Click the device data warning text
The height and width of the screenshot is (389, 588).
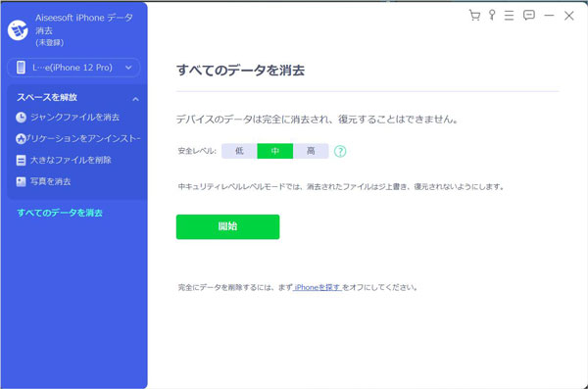pyautogui.click(x=318, y=120)
